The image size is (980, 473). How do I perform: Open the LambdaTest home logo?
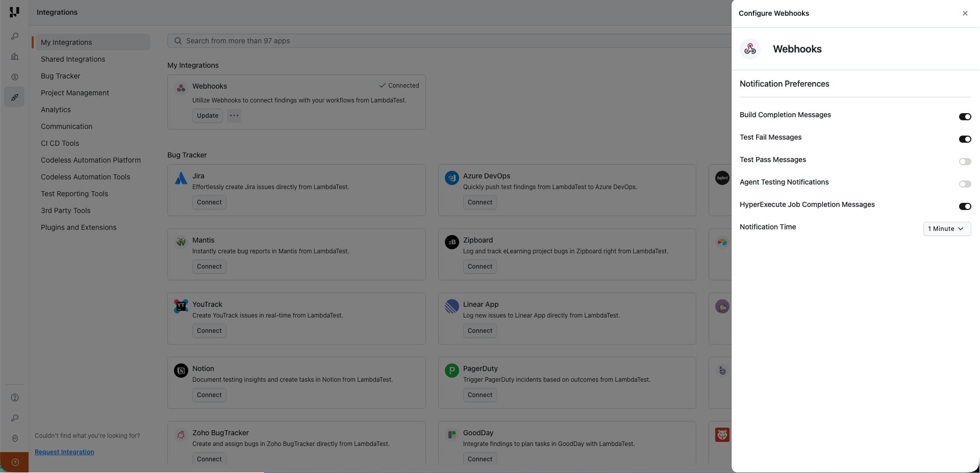coord(14,12)
